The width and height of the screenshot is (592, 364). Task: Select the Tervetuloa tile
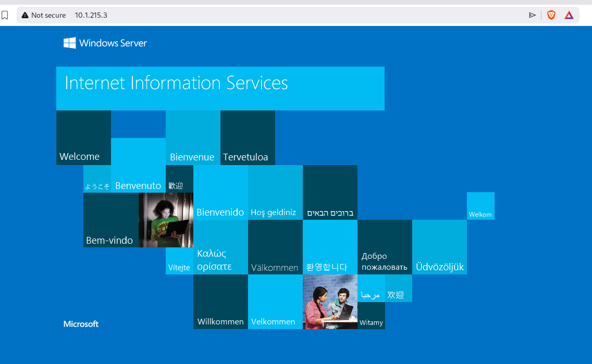click(248, 137)
